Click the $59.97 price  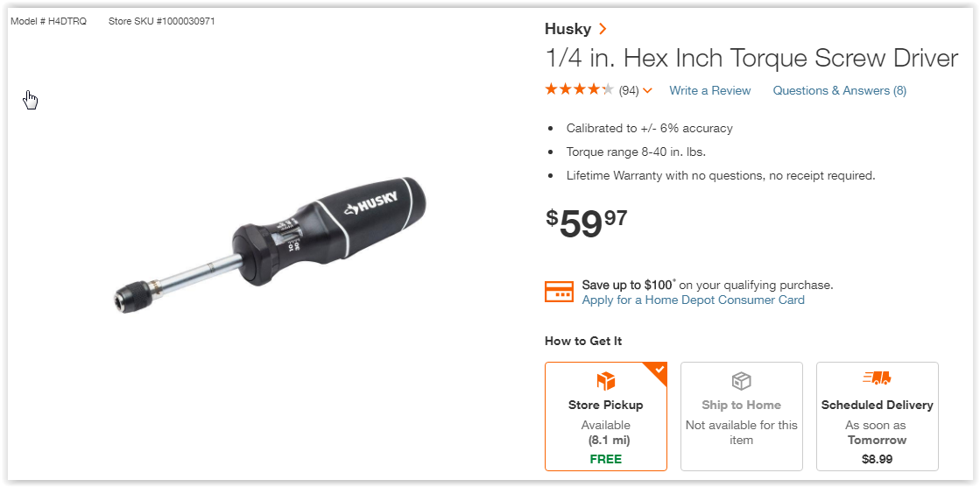[586, 223]
